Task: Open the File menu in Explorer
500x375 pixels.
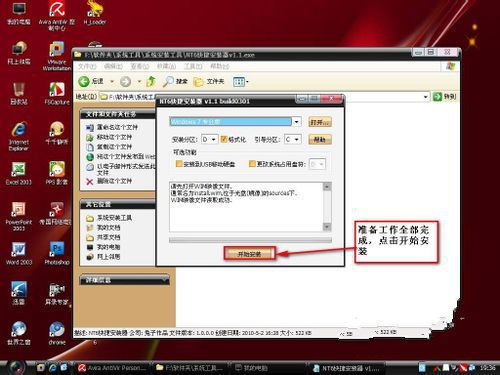Action: [x=87, y=66]
